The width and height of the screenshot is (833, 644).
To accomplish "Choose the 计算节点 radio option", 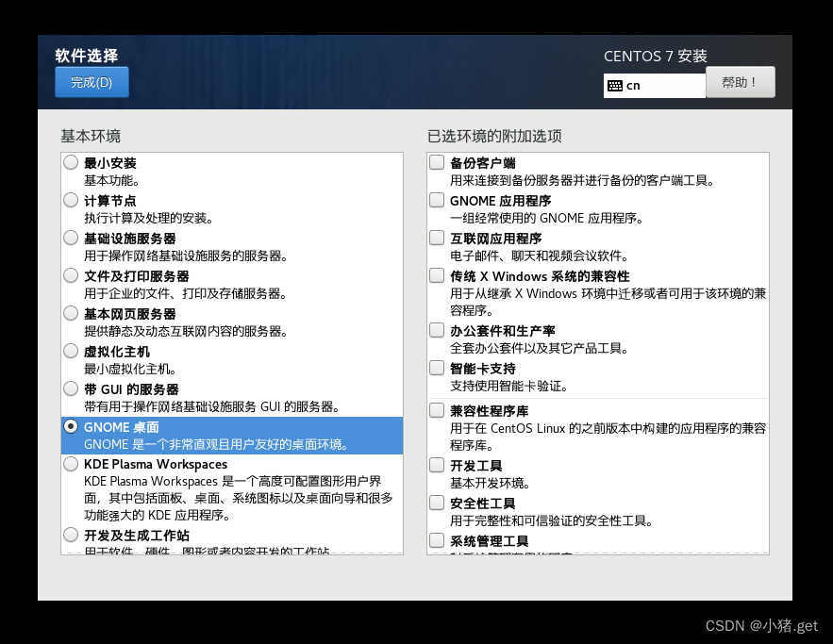I will point(71,200).
